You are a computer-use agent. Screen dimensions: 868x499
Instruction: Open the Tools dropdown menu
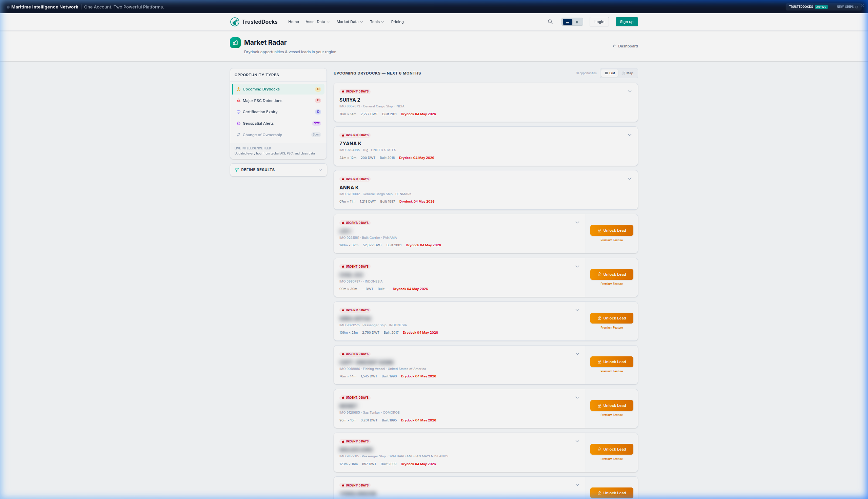pyautogui.click(x=377, y=22)
